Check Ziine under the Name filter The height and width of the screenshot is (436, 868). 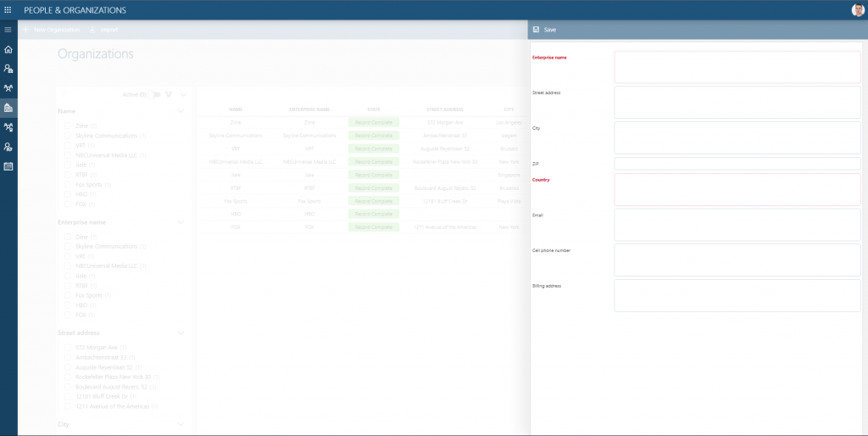coord(68,126)
